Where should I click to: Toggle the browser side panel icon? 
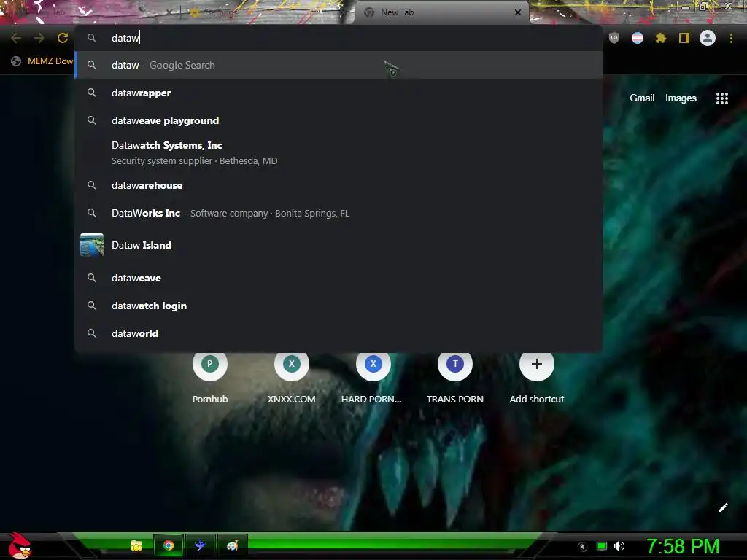[x=684, y=38]
